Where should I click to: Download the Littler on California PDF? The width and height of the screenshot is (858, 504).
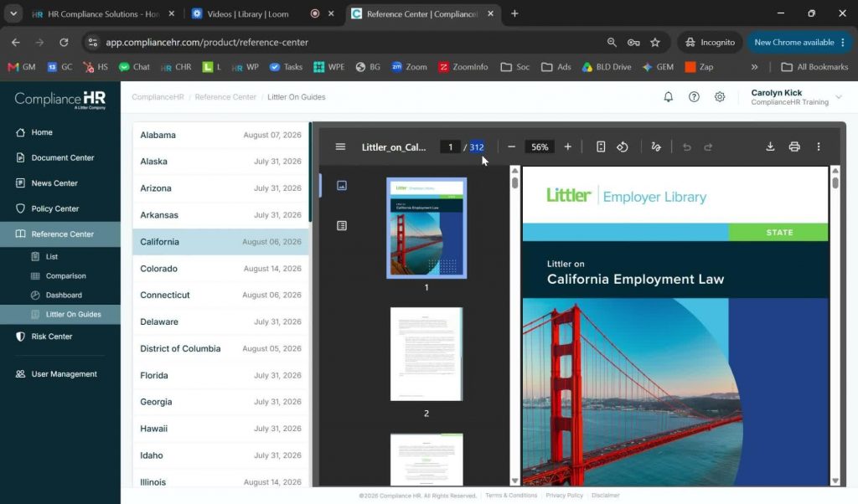[x=770, y=147]
